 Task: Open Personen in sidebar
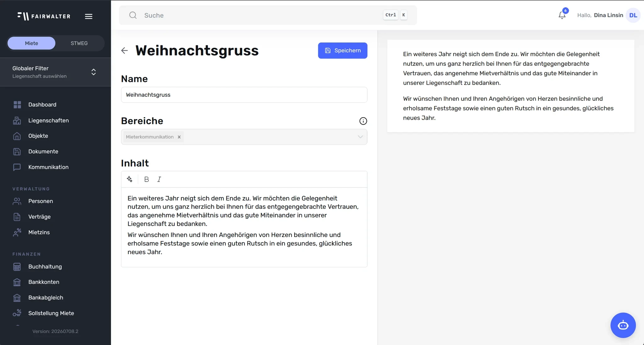(x=41, y=201)
